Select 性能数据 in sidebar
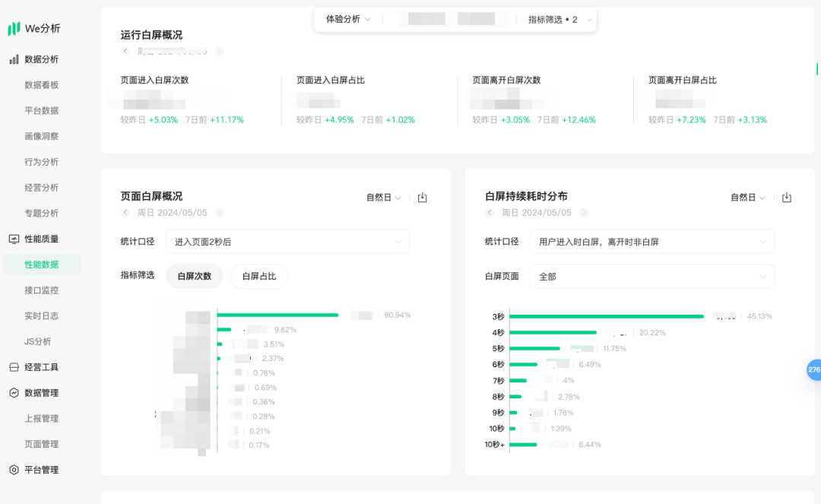The image size is (821, 504). point(42,265)
